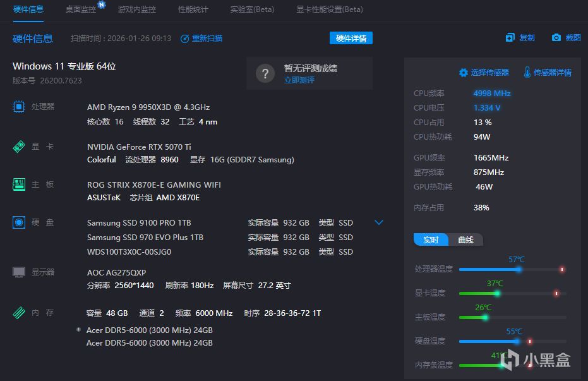Click the Samsung SSD 970 EVO Plus row

tap(220, 238)
